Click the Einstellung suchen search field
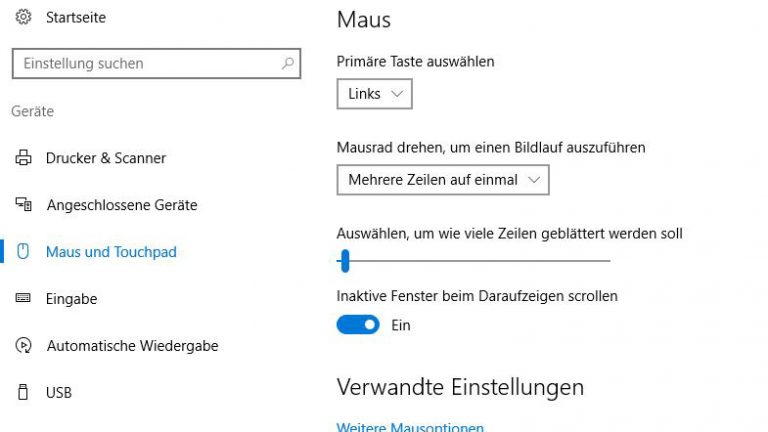This screenshot has height=432, width=768. click(x=156, y=63)
